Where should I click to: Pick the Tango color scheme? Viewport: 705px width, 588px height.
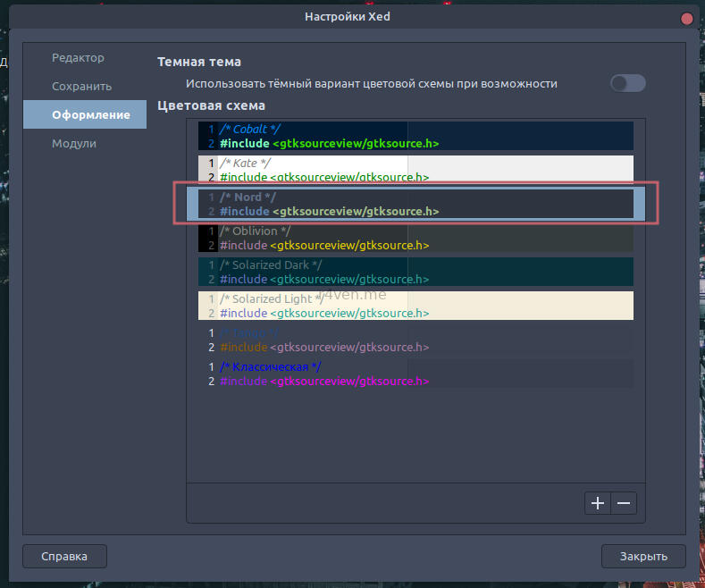415,340
